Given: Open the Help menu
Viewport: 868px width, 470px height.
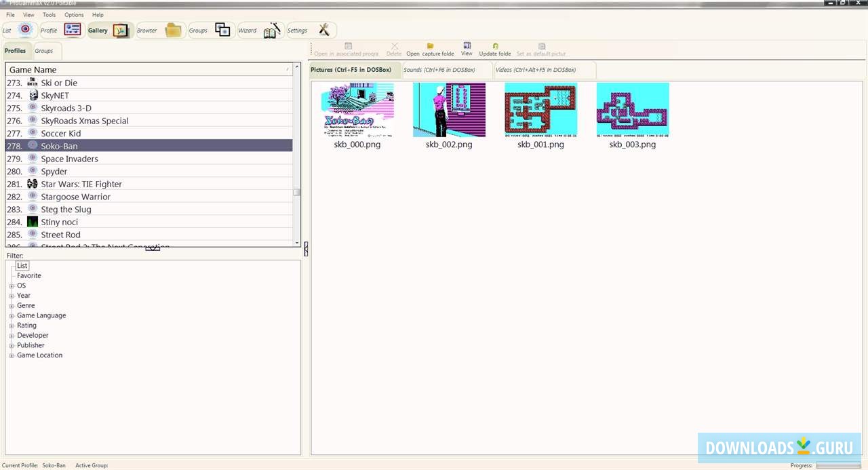Looking at the screenshot, I should click(x=98, y=15).
